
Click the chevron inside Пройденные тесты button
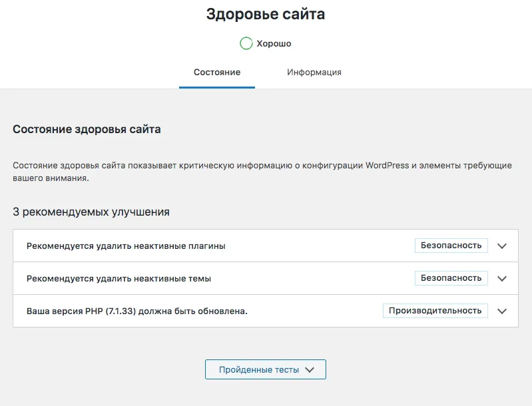310,369
